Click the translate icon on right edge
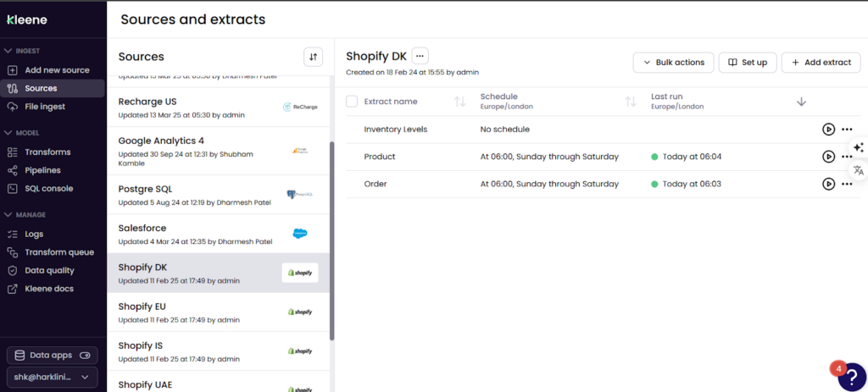The width and height of the screenshot is (868, 392). [858, 170]
